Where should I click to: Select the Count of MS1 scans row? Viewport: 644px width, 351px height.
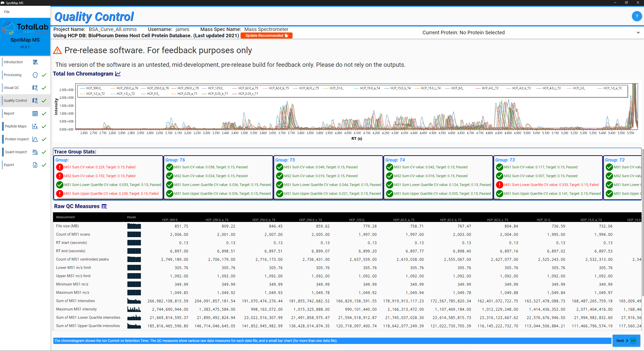(x=347, y=234)
